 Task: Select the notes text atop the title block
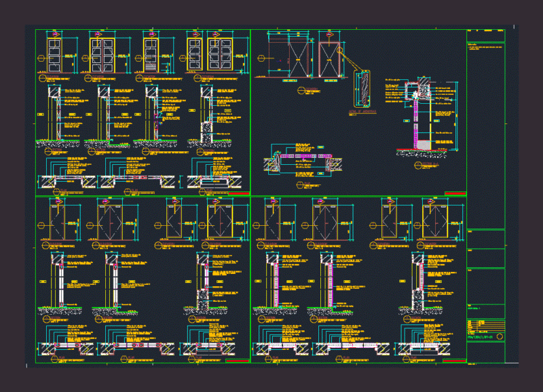(485, 47)
